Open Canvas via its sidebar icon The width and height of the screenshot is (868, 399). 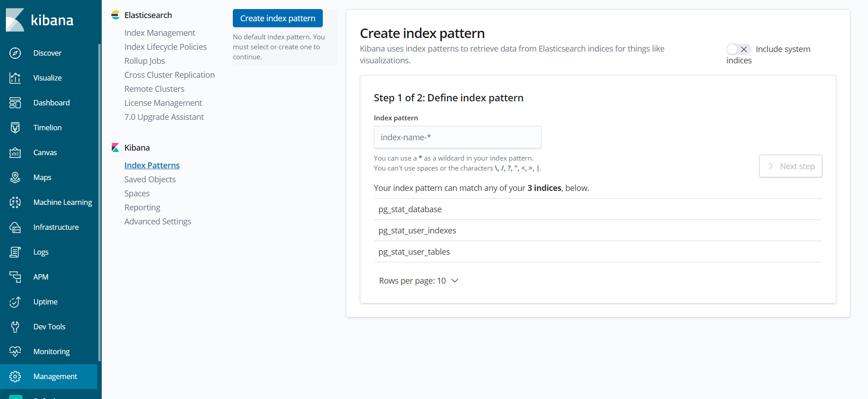coord(15,152)
